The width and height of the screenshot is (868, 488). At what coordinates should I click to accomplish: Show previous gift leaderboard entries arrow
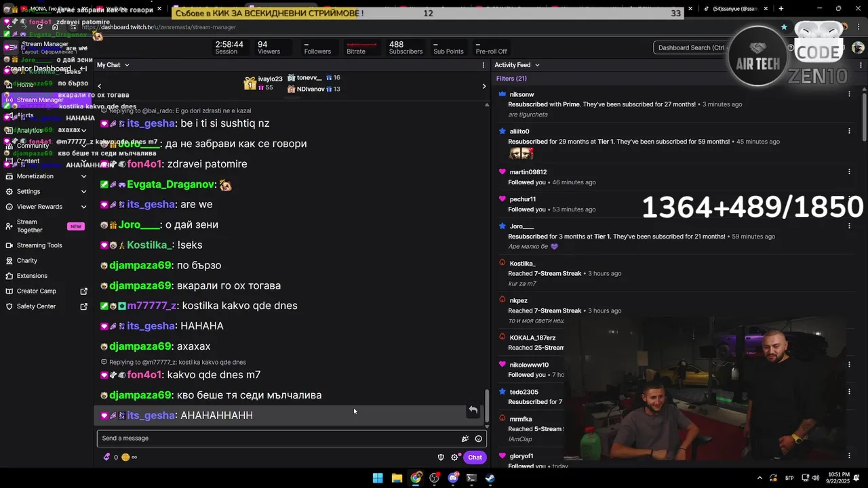100,86
